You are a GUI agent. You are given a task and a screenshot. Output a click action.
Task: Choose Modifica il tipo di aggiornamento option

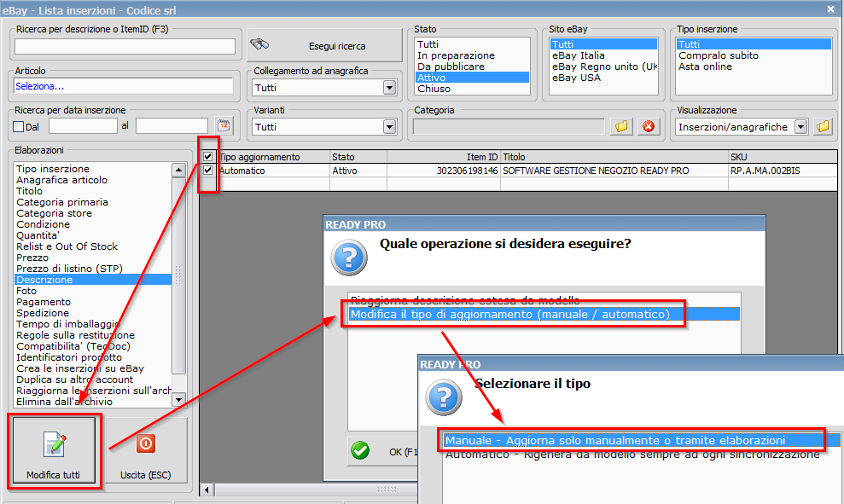coord(544,314)
